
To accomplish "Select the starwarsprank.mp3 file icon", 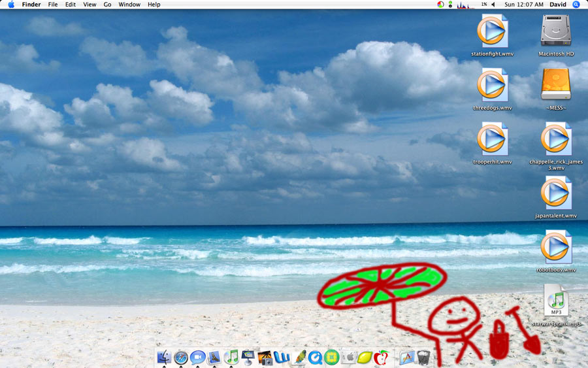I will (556, 300).
